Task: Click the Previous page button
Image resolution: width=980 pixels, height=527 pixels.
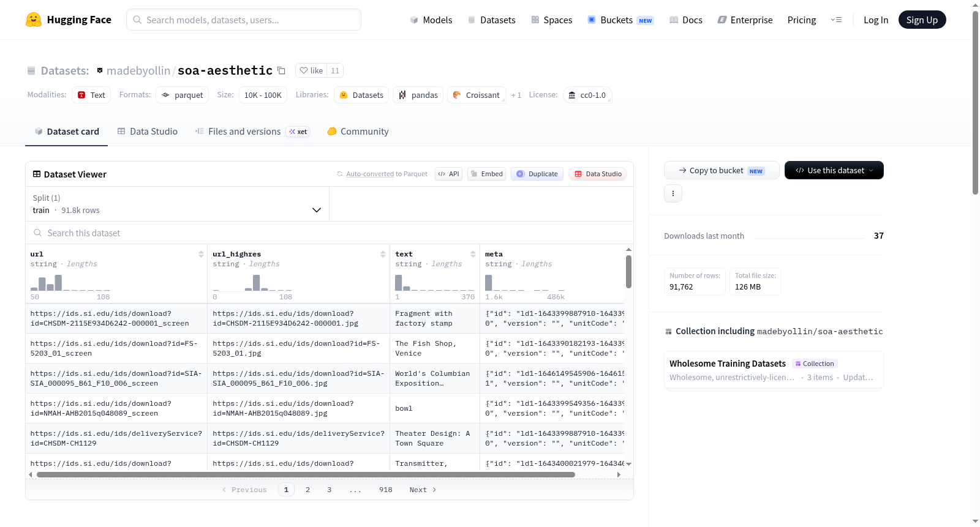Action: tap(244, 490)
